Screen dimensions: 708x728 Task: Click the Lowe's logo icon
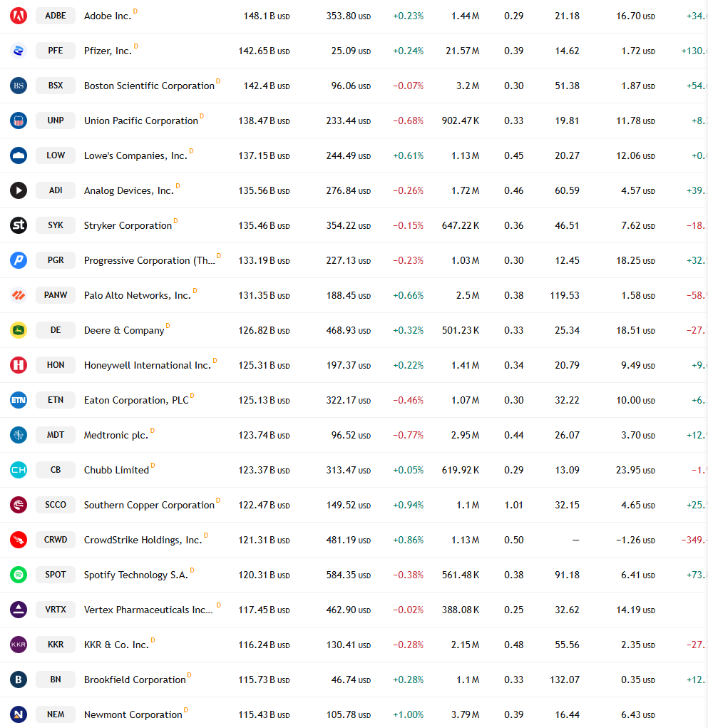tap(19, 155)
